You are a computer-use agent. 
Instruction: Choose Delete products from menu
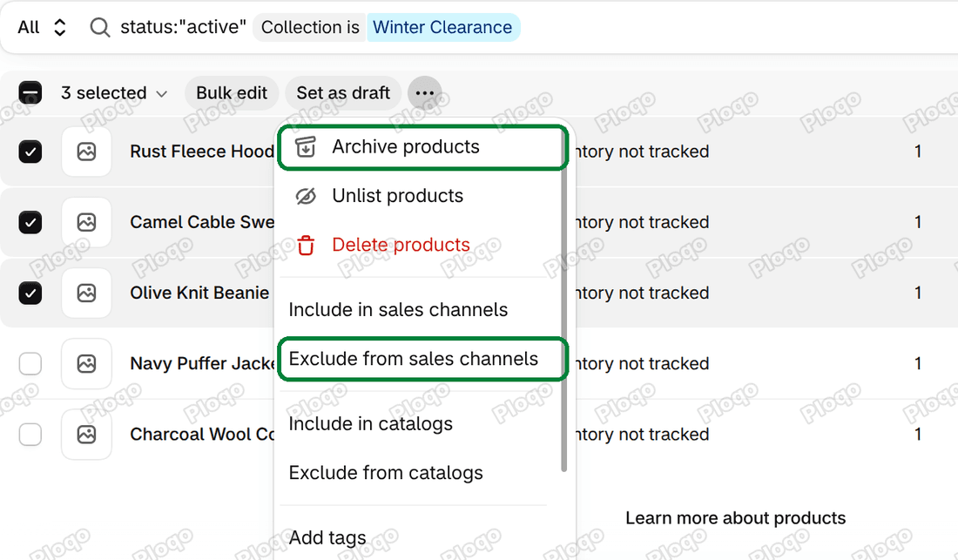[x=422, y=245]
